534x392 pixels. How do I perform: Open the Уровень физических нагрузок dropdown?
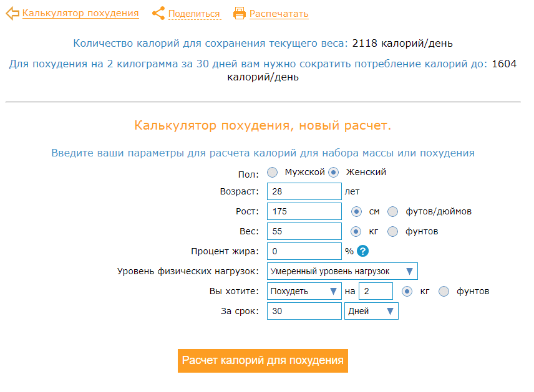342,271
